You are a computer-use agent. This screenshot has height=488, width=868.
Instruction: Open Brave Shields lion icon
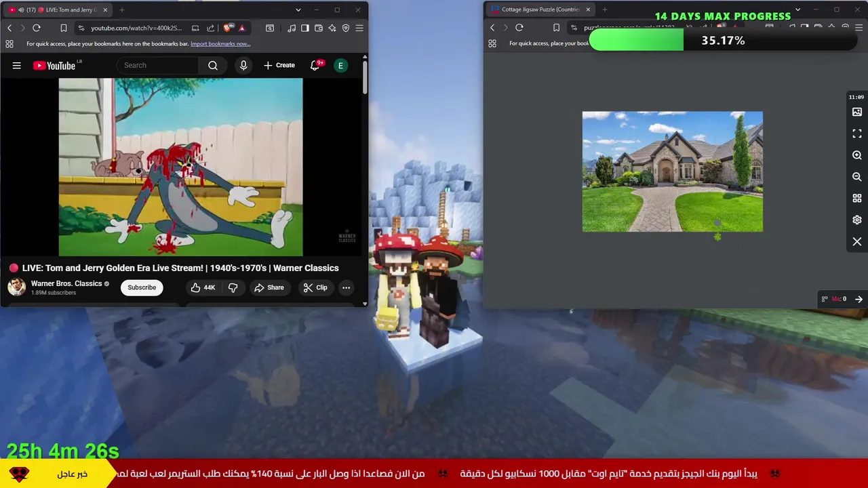click(x=226, y=28)
